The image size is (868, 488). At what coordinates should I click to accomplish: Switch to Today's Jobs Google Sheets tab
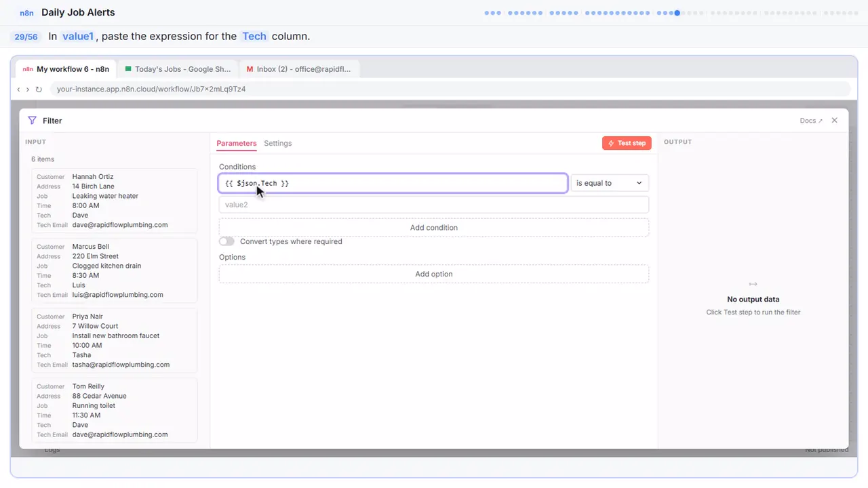pos(178,69)
